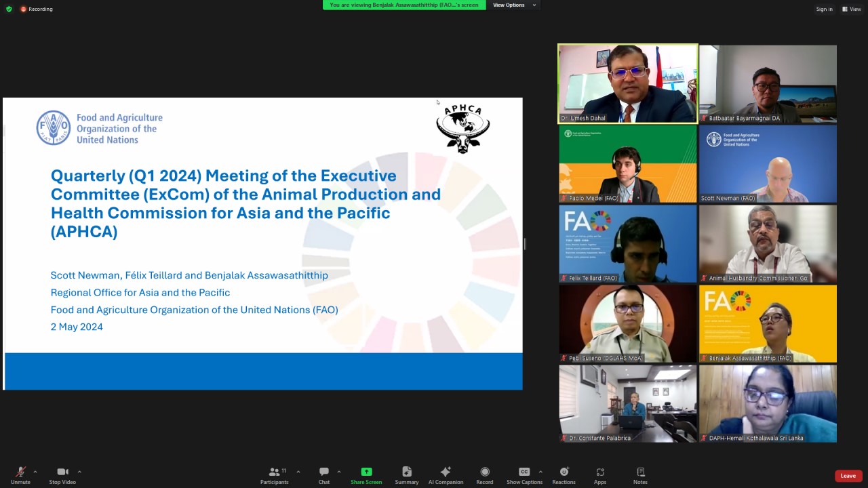868x488 pixels.
Task: Toggle Show Captions on
Action: coord(524,475)
